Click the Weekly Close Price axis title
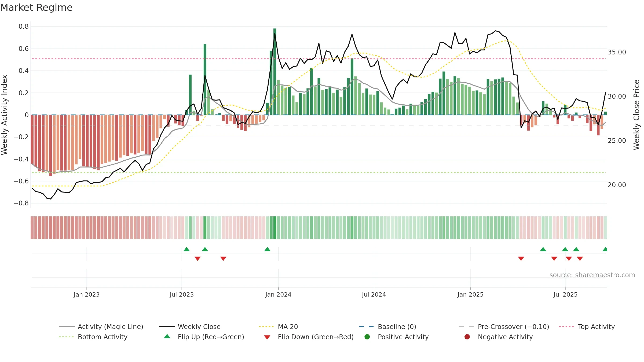644x362 pixels. [636, 115]
